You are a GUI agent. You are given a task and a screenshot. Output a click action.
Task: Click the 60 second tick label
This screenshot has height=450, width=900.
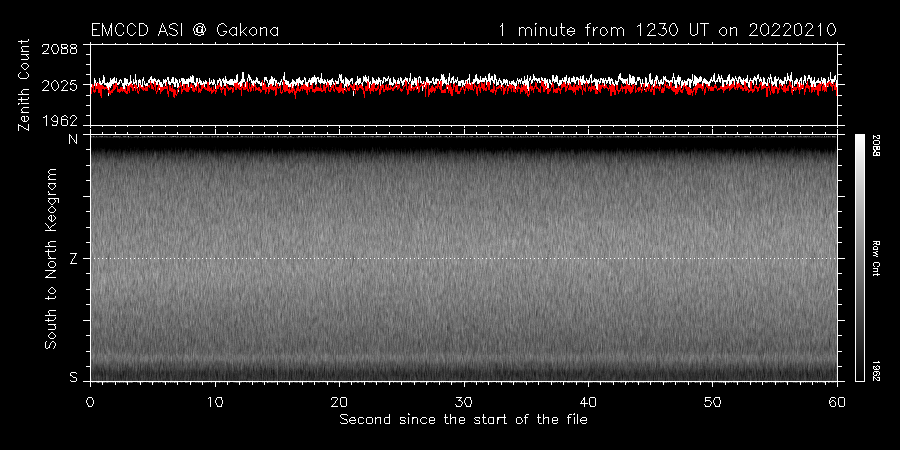click(x=836, y=401)
